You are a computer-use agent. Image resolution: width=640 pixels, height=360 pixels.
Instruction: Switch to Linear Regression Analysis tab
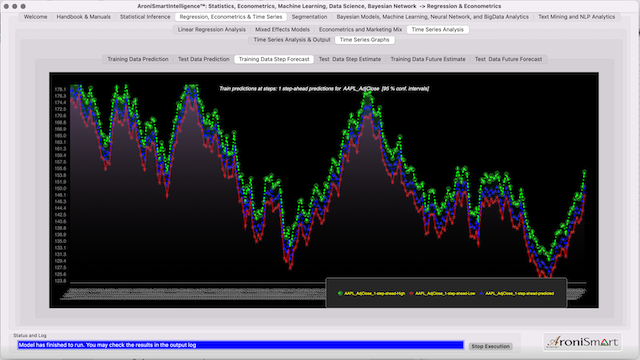point(211,29)
